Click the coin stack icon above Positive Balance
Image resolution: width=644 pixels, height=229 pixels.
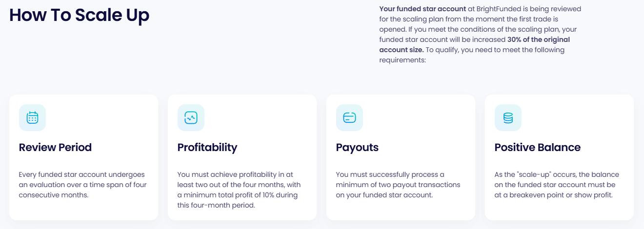(508, 117)
